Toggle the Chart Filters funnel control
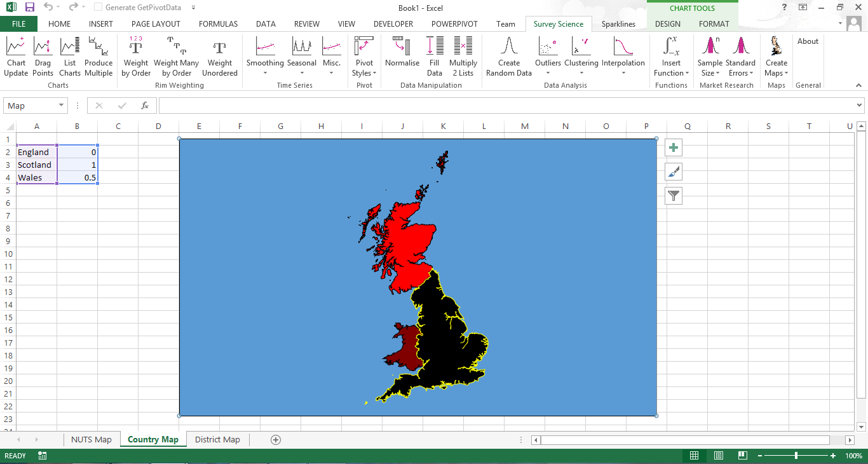The image size is (868, 464). tap(673, 196)
